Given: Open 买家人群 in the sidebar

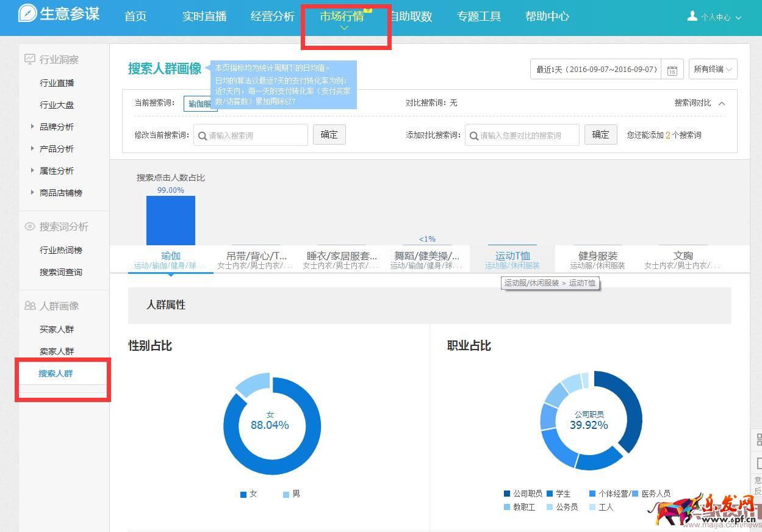Looking at the screenshot, I should pos(57,329).
